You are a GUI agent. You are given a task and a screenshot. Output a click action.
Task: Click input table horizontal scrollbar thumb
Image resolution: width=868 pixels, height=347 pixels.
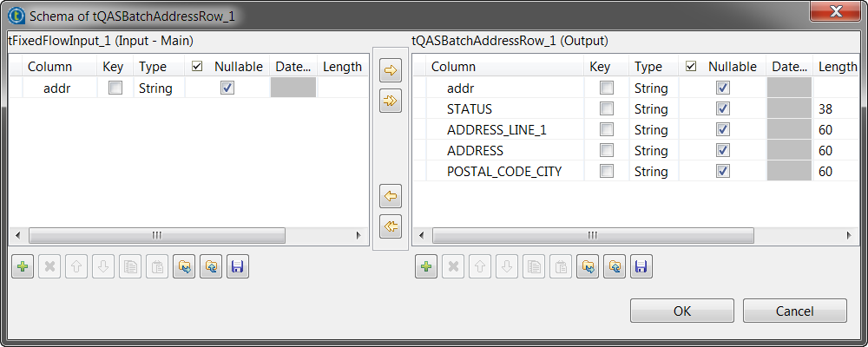coord(156,235)
